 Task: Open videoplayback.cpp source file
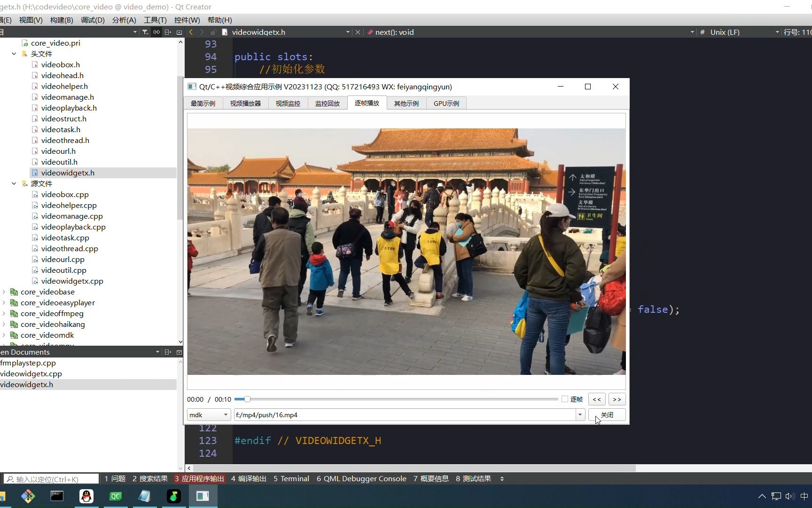click(x=73, y=227)
